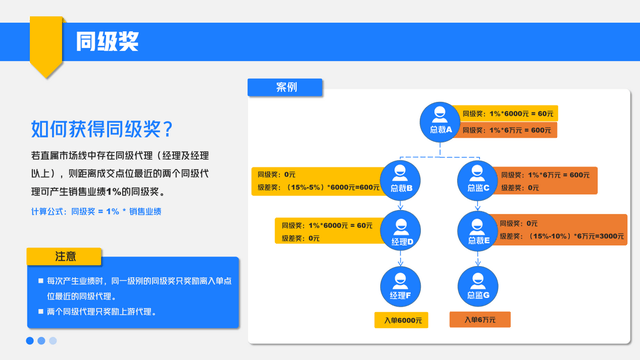Click the first dark blue page dot
640x360 pixels.
[x=30, y=340]
